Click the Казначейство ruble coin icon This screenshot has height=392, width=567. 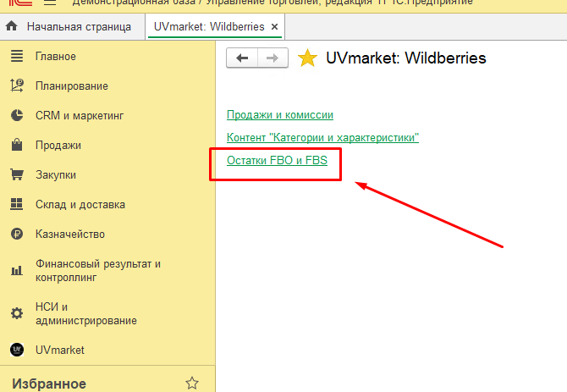click(17, 234)
